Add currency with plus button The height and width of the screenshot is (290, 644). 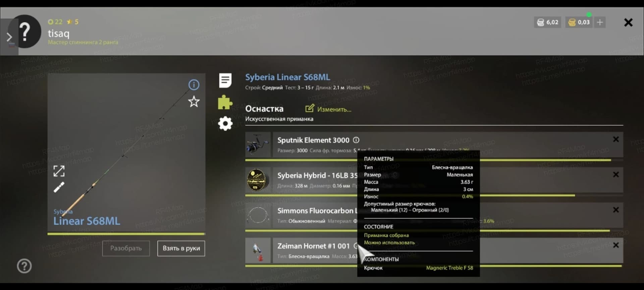(x=600, y=22)
